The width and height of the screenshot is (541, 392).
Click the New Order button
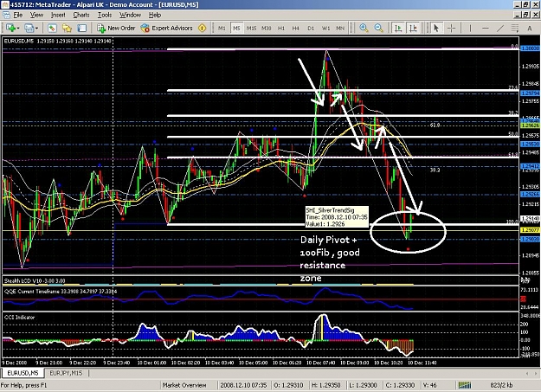click(116, 28)
